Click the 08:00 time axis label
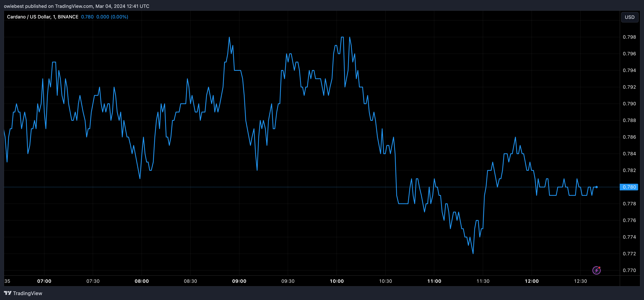 [142, 281]
